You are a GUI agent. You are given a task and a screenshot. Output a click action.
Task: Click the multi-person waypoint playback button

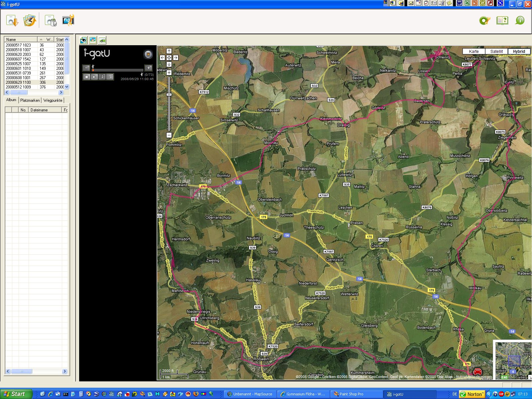click(110, 77)
